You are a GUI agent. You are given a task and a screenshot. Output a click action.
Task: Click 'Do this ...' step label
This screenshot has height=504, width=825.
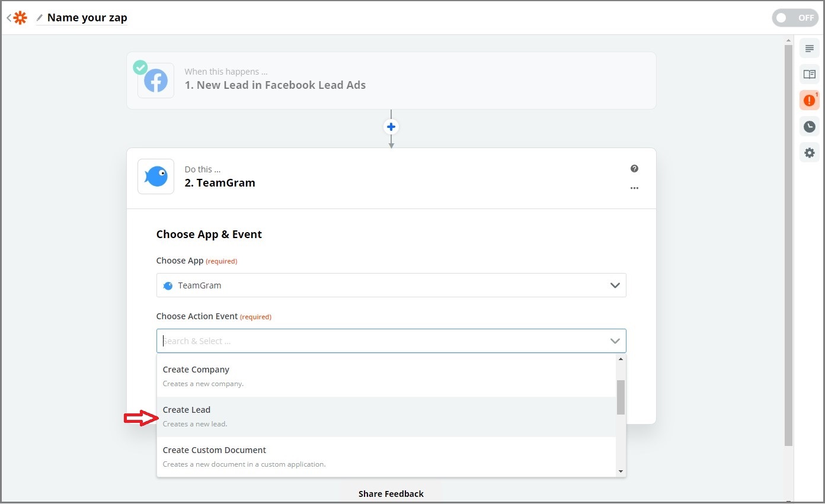[x=203, y=169]
